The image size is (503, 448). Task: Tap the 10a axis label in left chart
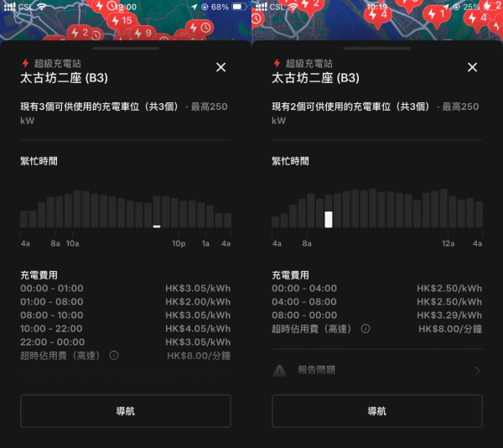click(x=72, y=243)
